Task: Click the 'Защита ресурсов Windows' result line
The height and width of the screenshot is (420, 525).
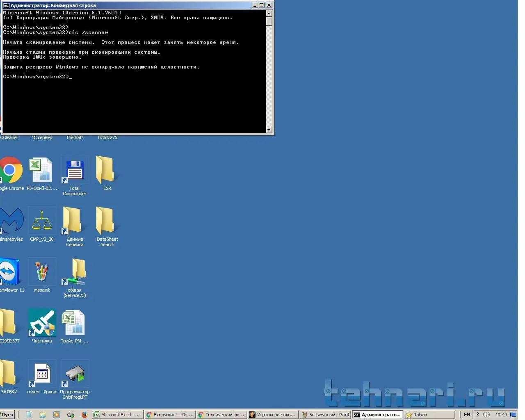Action: tap(101, 67)
